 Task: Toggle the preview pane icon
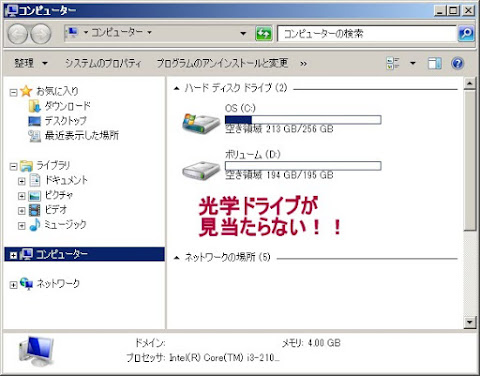(x=434, y=63)
